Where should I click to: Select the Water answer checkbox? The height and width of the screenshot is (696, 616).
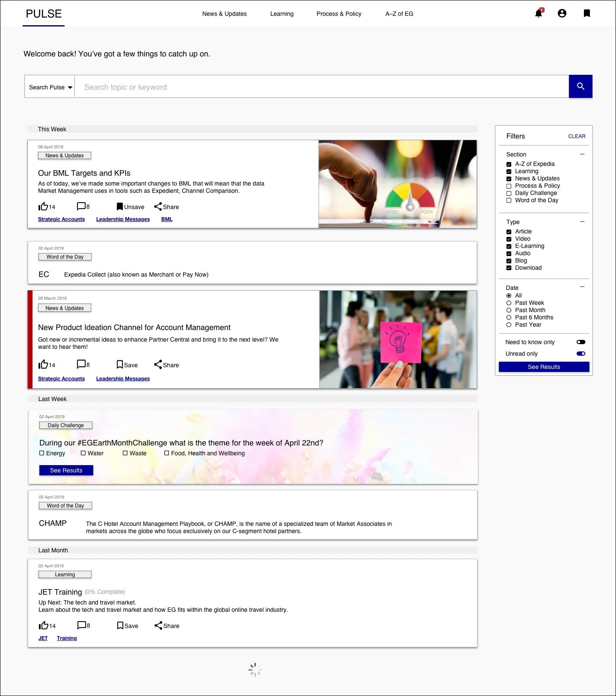coord(83,453)
